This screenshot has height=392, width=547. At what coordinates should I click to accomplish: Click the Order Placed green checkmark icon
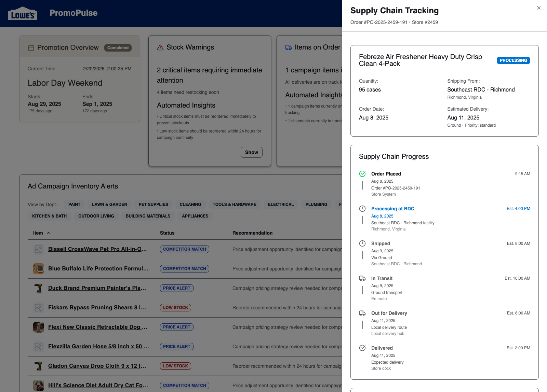[362, 174]
